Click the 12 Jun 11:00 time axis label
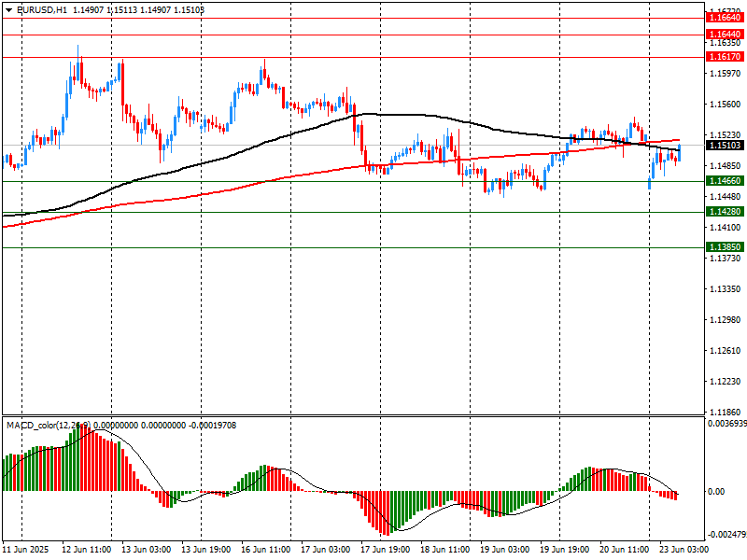Screen dimensions: 747x560 coord(88,550)
